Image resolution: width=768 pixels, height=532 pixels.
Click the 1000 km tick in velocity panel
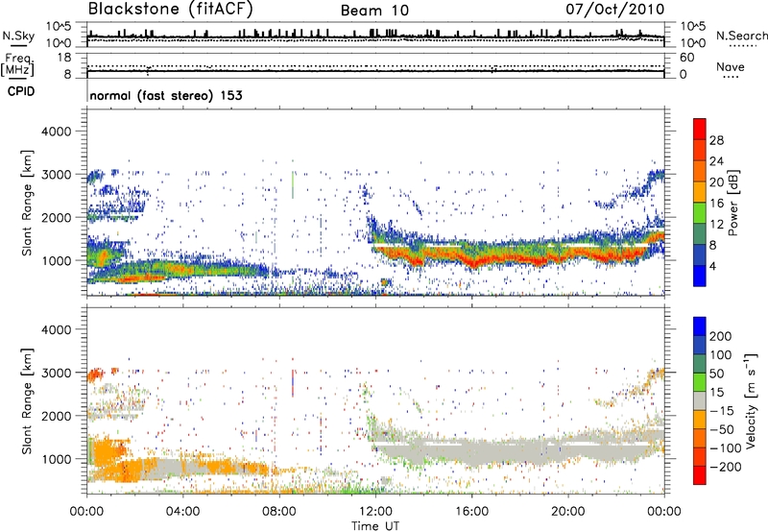[57, 458]
